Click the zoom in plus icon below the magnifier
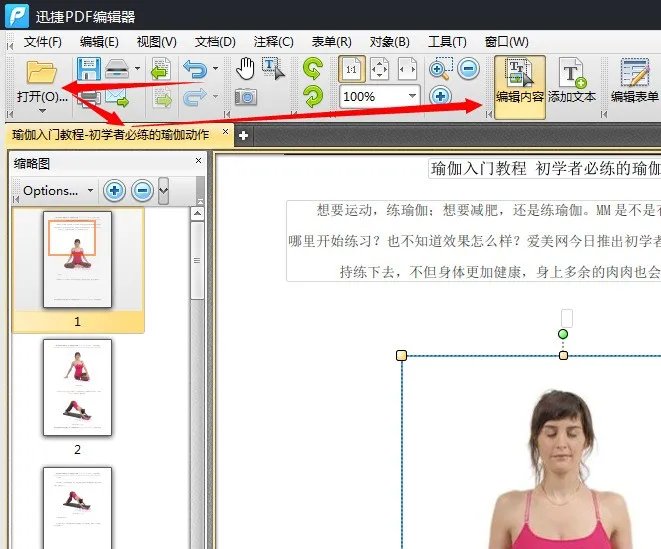 441,97
